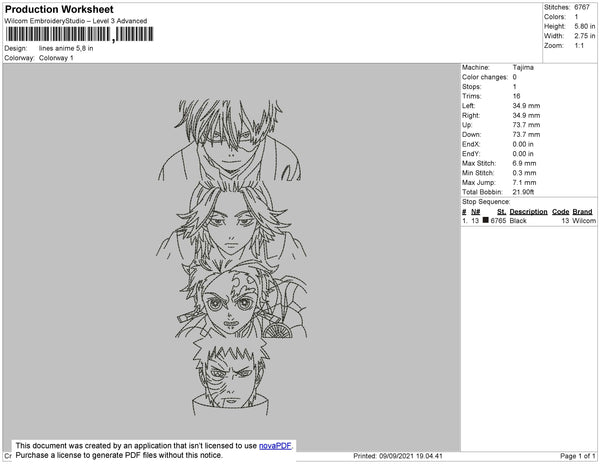Select the Black stop sequence row

pos(528,221)
